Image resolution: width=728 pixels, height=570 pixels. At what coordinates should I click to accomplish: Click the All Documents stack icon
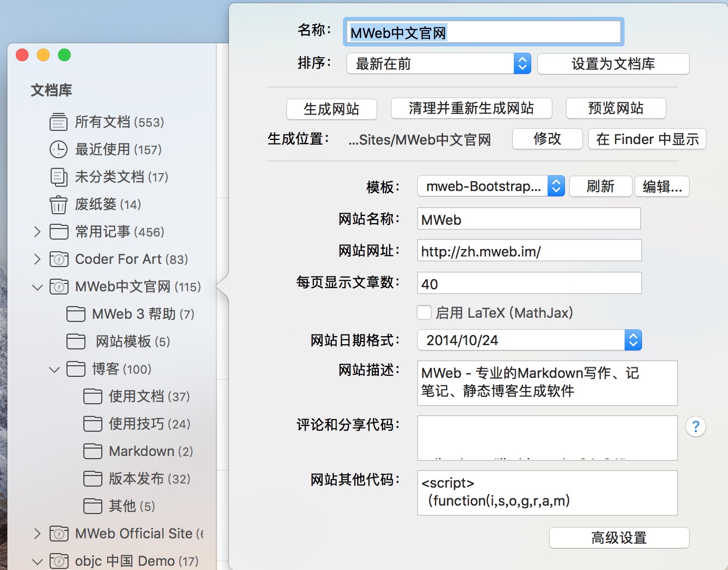(59, 122)
